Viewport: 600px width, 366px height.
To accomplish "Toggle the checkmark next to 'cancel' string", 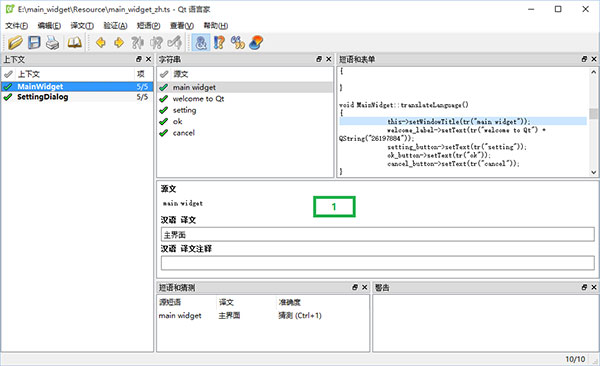I will pyautogui.click(x=164, y=133).
